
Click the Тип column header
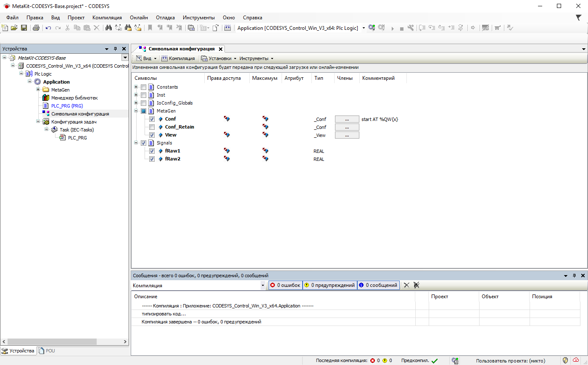(319, 78)
